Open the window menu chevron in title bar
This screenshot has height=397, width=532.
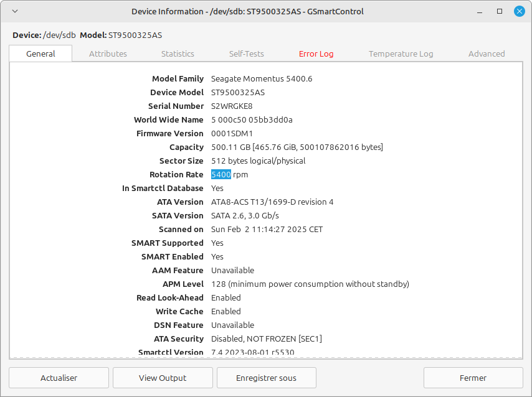coord(15,11)
